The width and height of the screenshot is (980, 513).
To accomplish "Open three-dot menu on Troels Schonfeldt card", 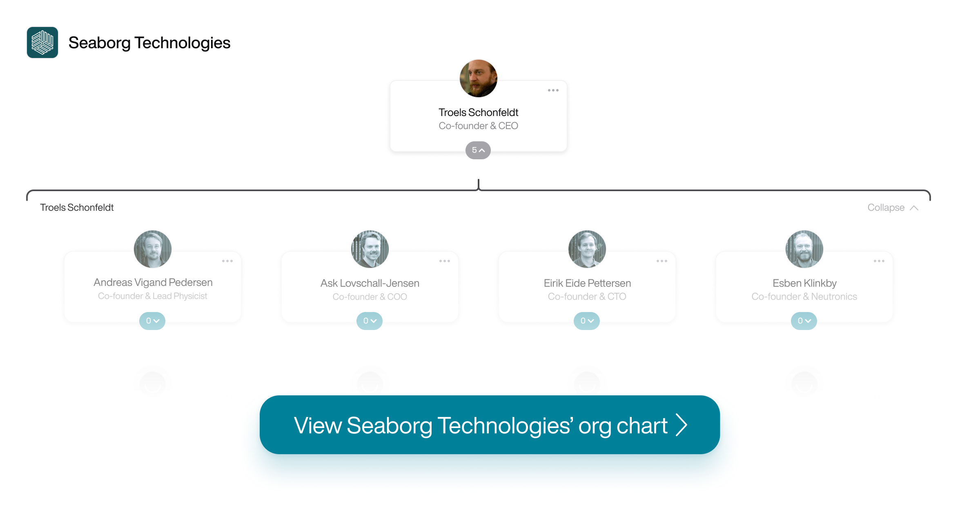I will 553,90.
